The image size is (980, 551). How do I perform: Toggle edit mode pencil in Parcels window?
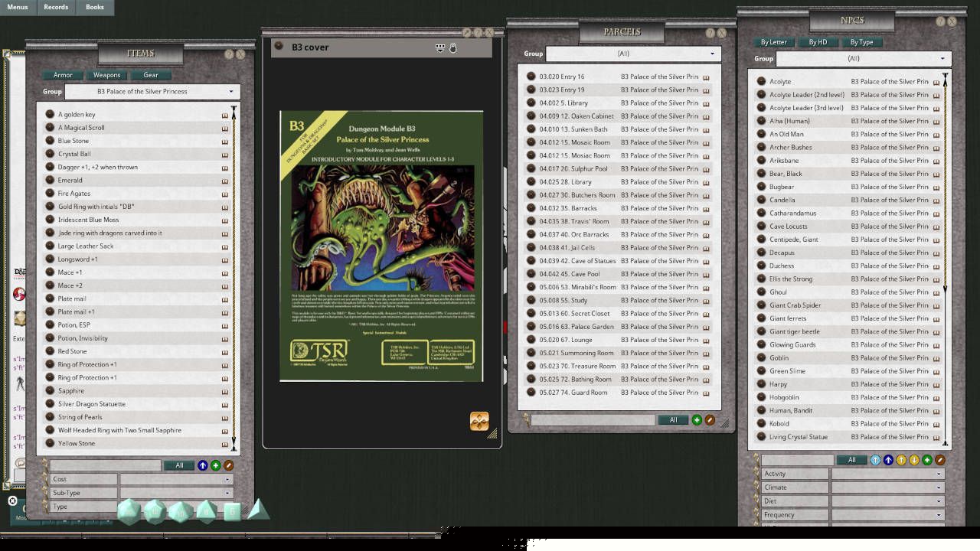pos(710,420)
